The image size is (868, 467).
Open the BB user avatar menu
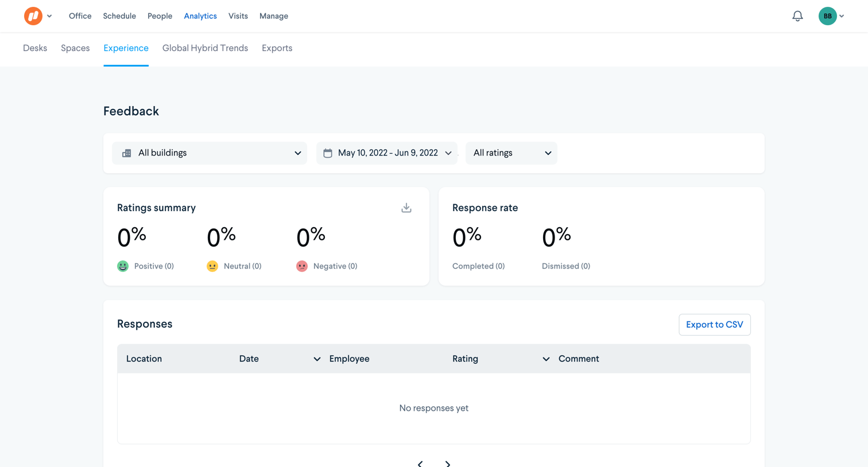[827, 16]
